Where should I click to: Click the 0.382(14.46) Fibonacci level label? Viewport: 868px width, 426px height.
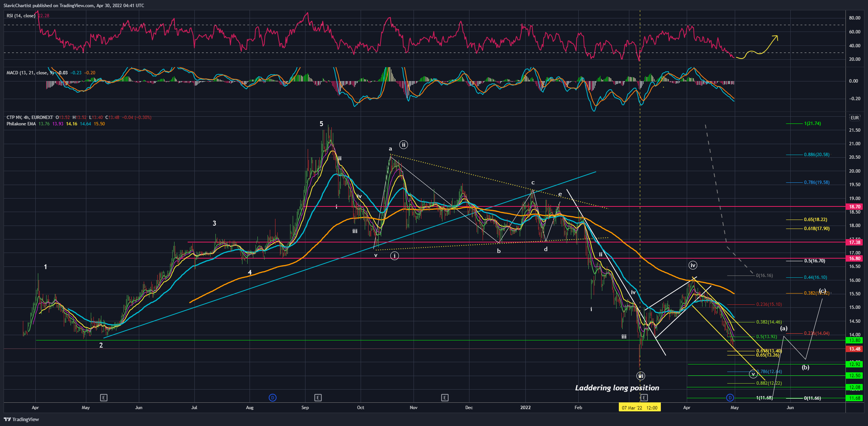tap(769, 322)
